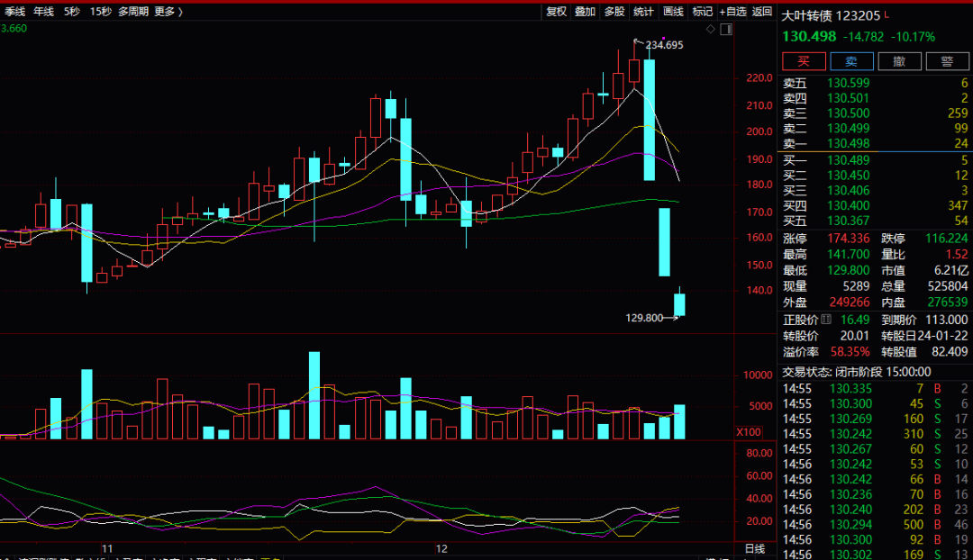
Task: Open the 更多 periods expander
Action: click(168, 12)
